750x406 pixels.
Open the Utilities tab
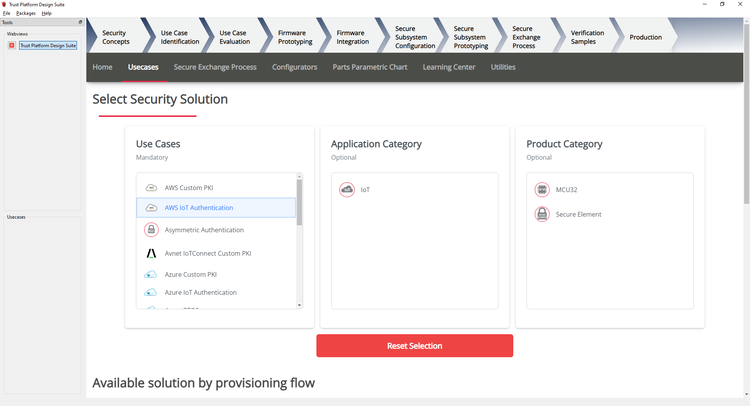[503, 67]
